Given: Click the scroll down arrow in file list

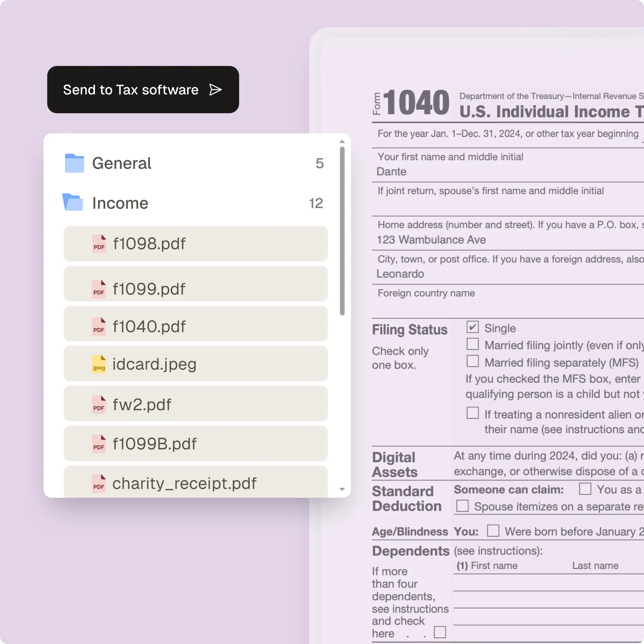Looking at the screenshot, I should click(342, 489).
